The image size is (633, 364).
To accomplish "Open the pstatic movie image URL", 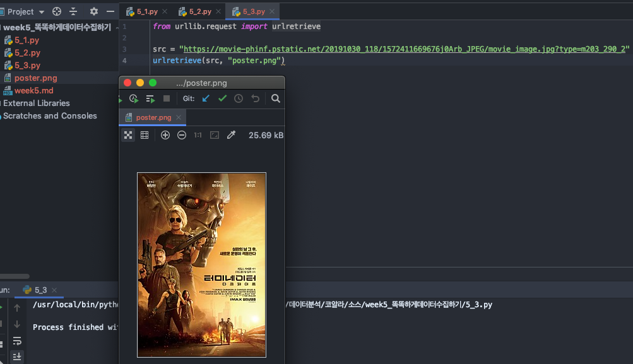I will [x=404, y=49].
